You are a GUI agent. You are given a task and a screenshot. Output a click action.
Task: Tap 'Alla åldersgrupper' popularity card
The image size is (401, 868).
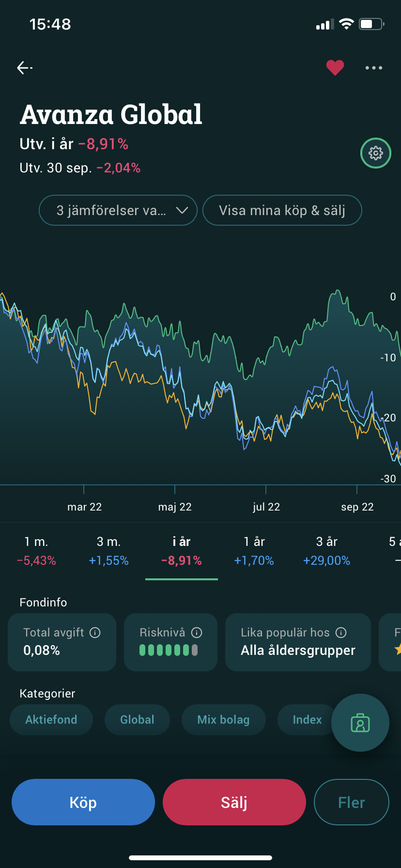298,642
